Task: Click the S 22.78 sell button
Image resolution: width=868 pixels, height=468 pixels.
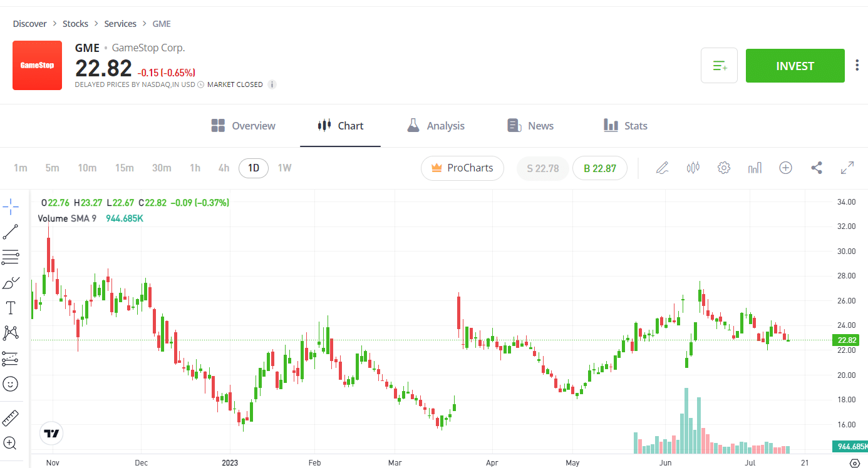Action: tap(542, 168)
